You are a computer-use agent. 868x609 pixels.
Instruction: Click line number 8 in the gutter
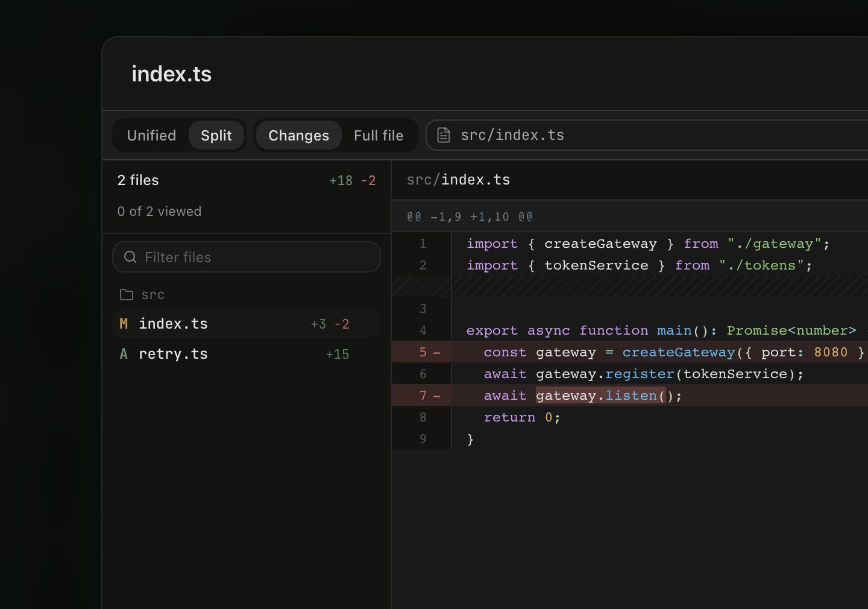423,417
